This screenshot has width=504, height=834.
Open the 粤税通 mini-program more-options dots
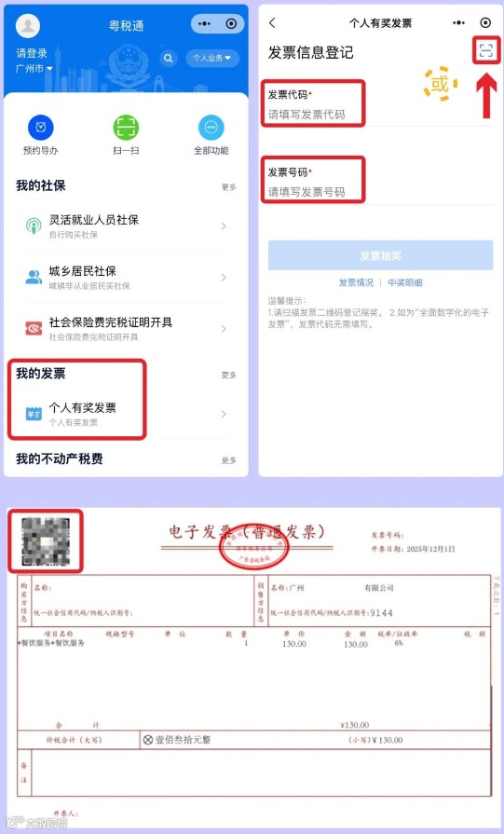(x=204, y=24)
